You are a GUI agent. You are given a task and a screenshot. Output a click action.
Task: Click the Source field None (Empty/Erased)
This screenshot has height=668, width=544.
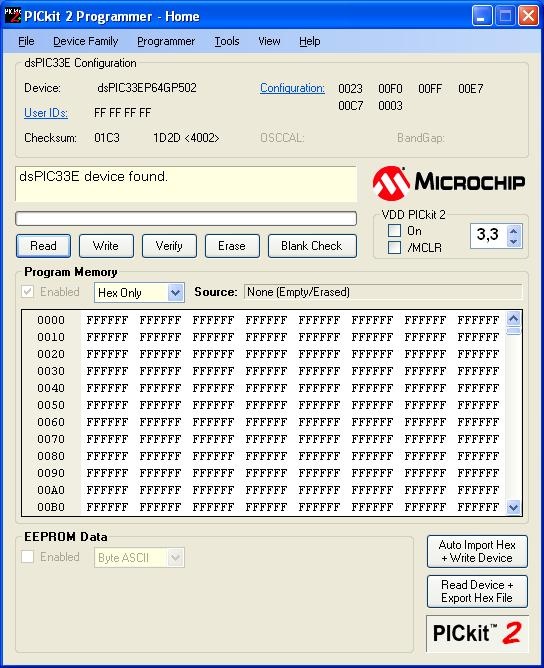383,292
